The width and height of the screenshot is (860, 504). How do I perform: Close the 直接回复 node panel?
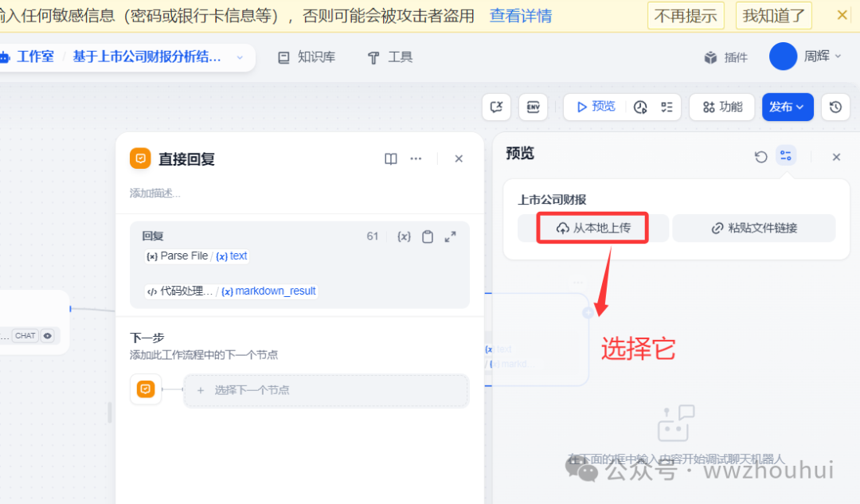(459, 158)
